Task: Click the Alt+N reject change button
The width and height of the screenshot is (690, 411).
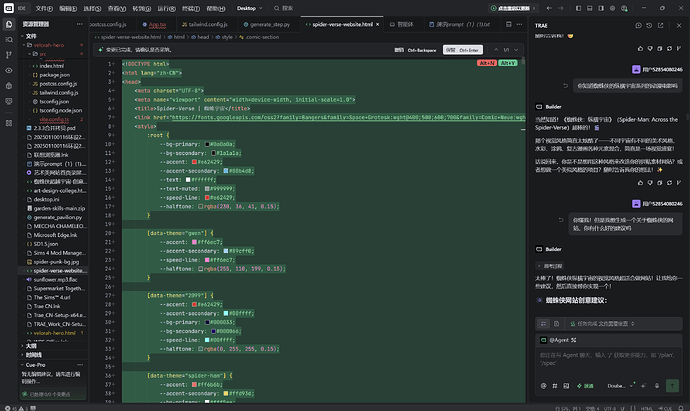Action: (x=487, y=63)
